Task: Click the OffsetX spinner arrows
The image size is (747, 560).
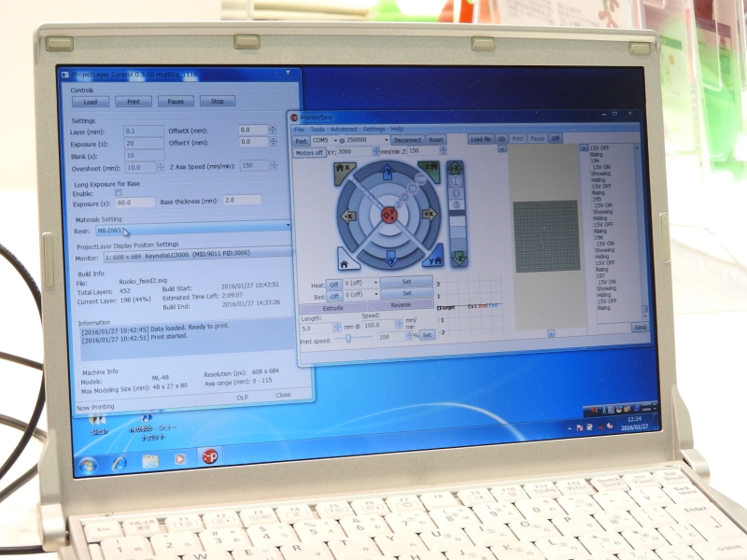Action: click(273, 130)
